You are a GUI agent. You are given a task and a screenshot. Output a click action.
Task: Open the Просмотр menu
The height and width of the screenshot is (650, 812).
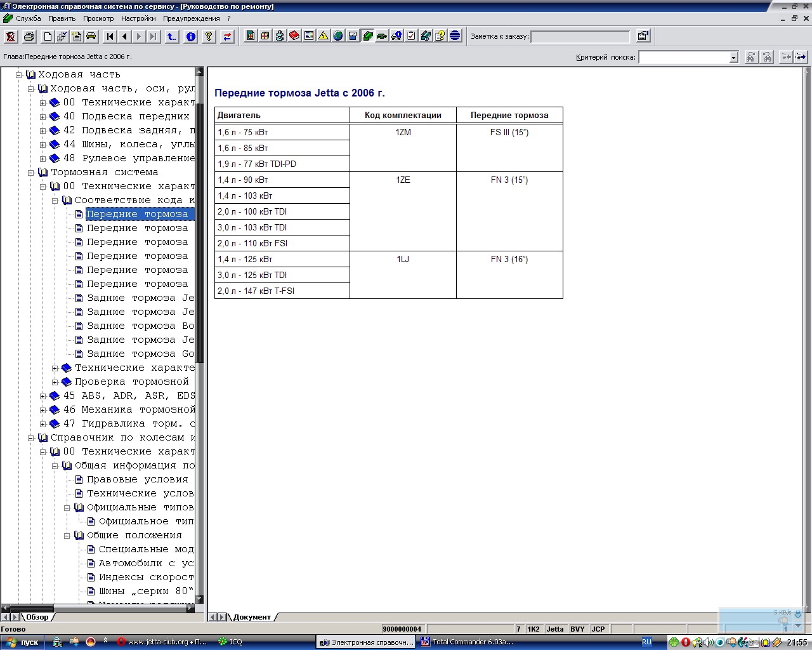(x=98, y=18)
